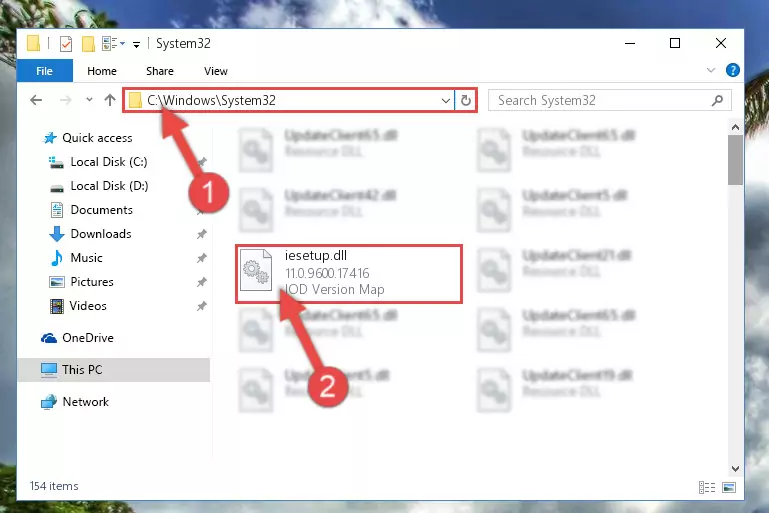Maximize the System32 window
The image size is (769, 513).
(675, 44)
